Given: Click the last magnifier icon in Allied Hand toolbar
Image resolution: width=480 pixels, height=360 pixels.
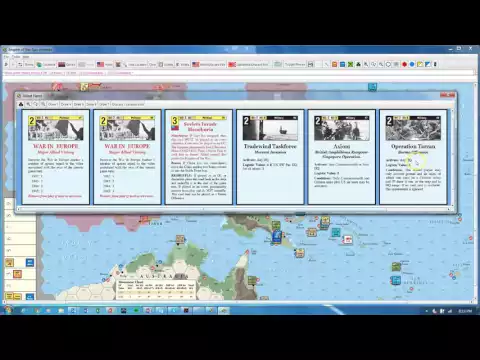Looking at the screenshot, I should coord(43,104).
